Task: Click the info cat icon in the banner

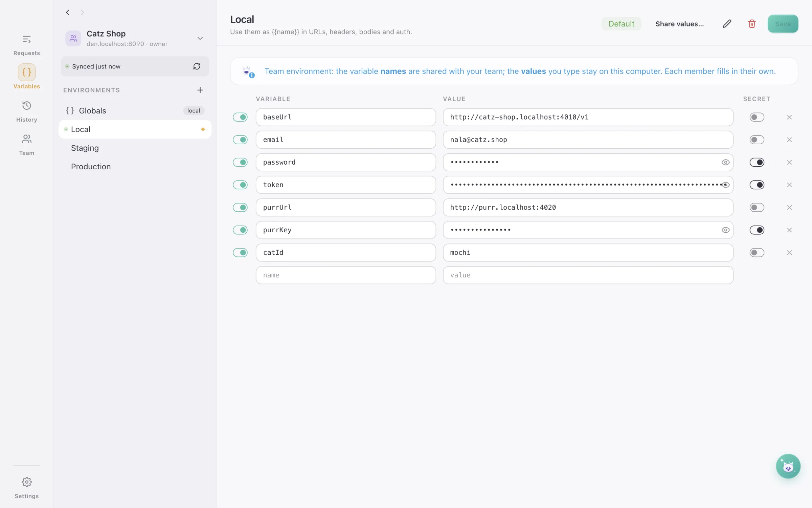Action: pos(248,72)
